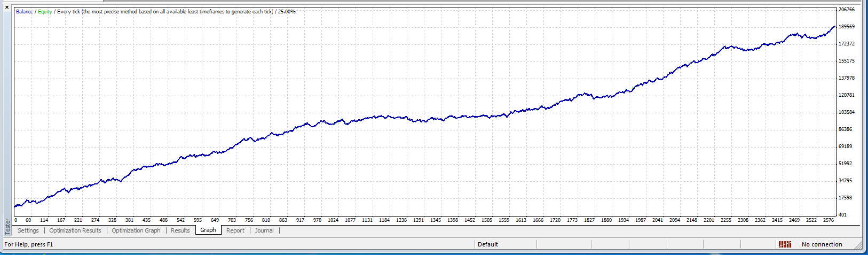View the Journal tab
The image size is (868, 255).
(x=264, y=230)
